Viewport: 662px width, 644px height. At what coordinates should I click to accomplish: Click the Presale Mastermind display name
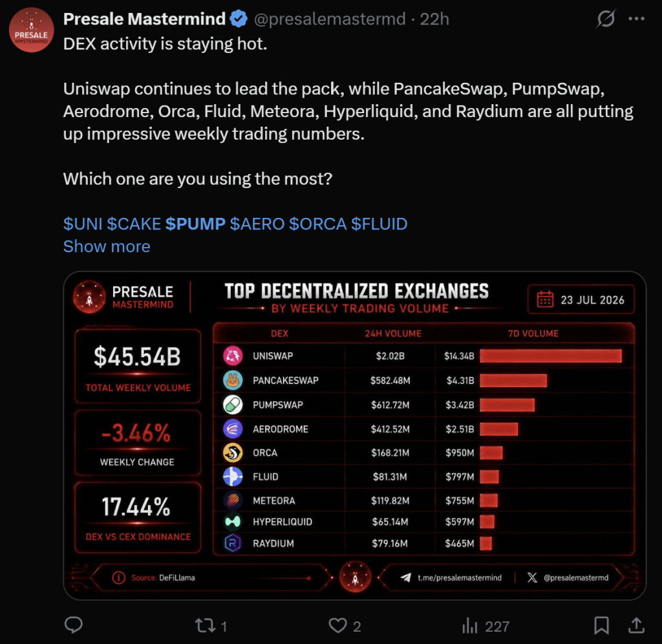tap(144, 19)
